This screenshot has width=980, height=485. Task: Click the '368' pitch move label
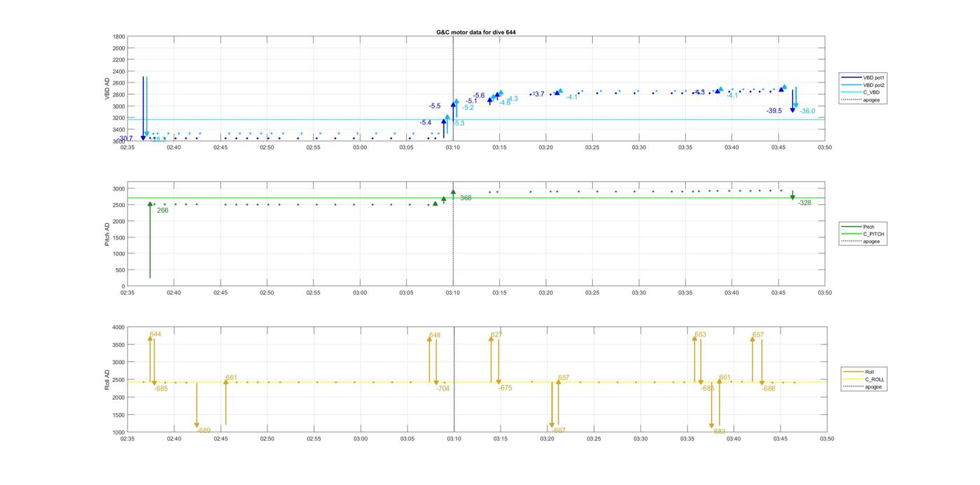click(465, 198)
